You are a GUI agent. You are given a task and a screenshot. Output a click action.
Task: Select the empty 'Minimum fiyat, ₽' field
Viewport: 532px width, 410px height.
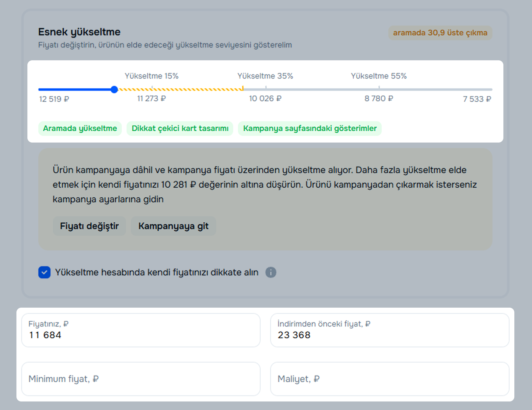point(141,379)
